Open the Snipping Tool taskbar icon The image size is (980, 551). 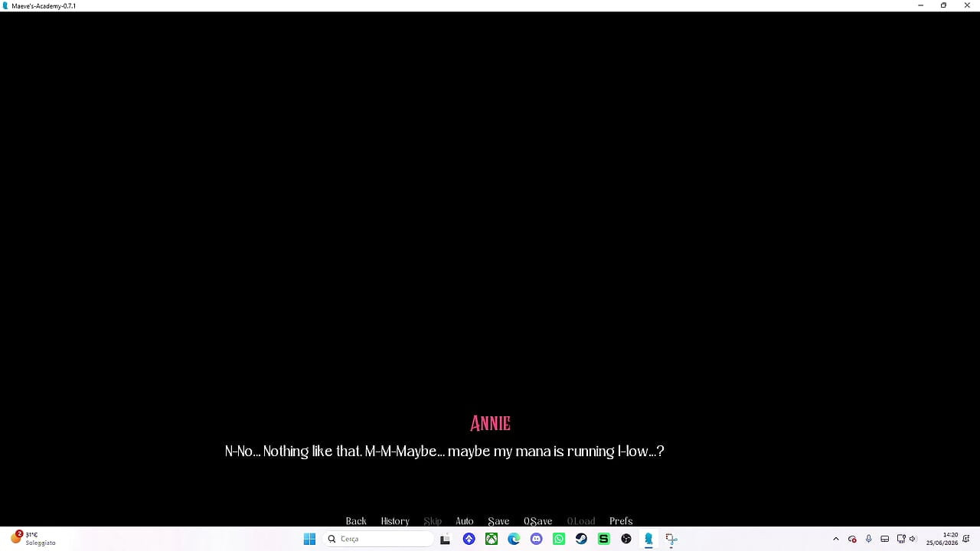coord(671,539)
